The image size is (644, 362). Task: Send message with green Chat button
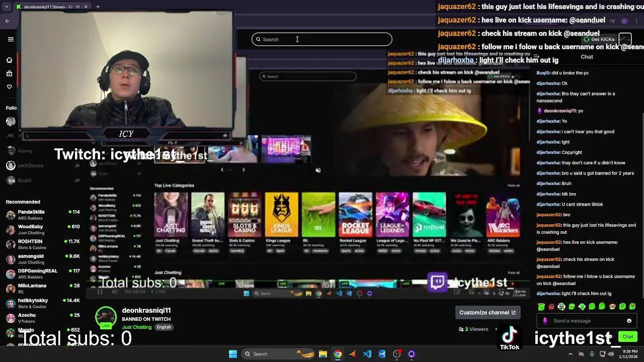click(x=628, y=336)
